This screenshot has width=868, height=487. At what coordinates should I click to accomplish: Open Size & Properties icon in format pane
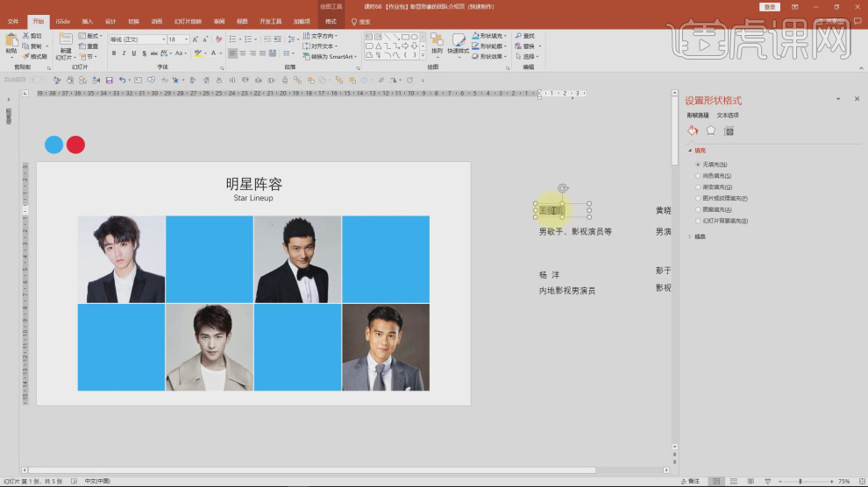(x=729, y=131)
